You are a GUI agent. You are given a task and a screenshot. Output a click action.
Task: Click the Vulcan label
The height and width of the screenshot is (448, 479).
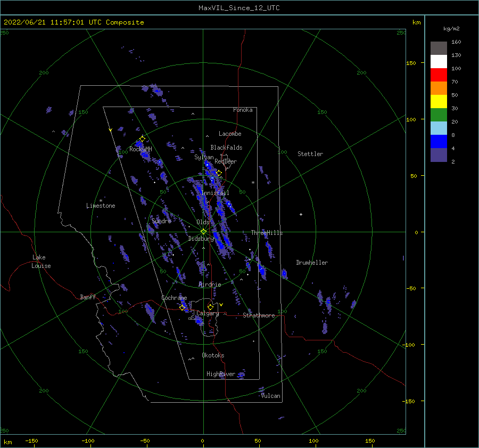click(271, 396)
